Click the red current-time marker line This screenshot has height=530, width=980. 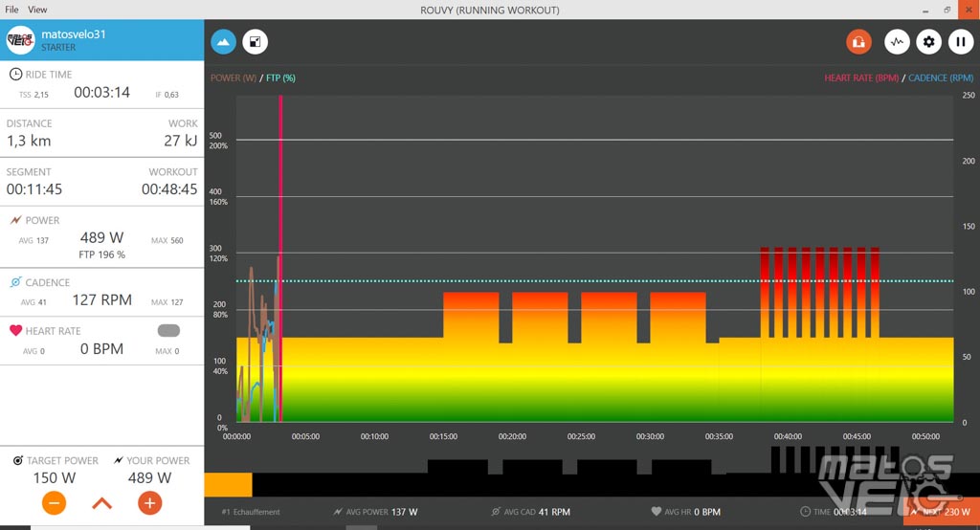point(280,258)
